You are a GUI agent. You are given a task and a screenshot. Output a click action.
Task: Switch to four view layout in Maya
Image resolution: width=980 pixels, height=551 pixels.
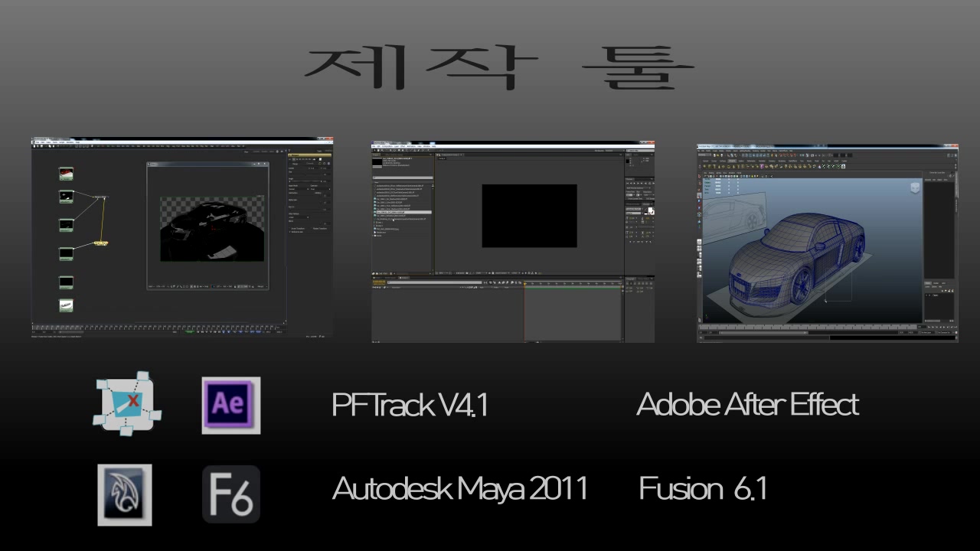(x=700, y=249)
